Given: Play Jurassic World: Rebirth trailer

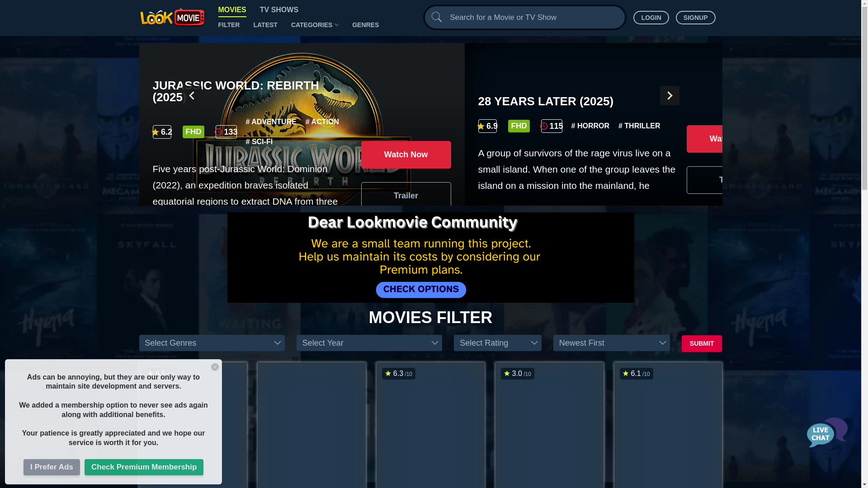Looking at the screenshot, I should tap(406, 194).
